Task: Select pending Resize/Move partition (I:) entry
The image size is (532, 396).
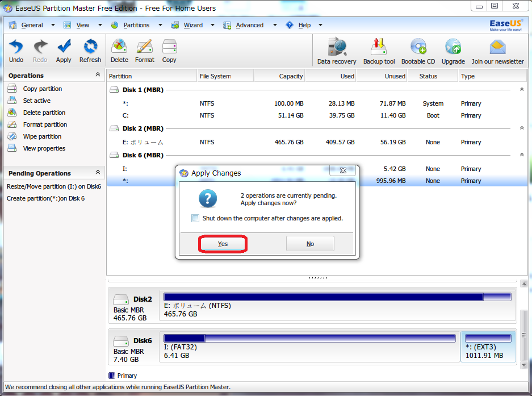Action: 54,186
